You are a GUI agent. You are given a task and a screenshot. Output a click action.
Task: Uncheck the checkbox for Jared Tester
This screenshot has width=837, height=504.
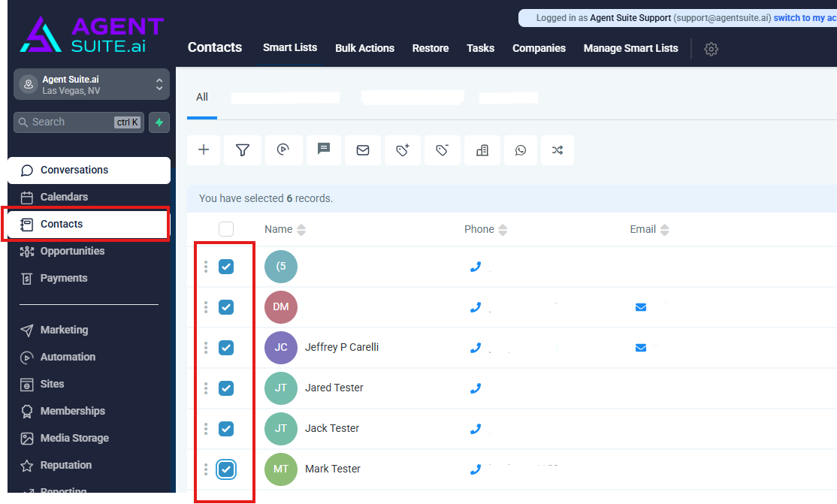coord(226,388)
